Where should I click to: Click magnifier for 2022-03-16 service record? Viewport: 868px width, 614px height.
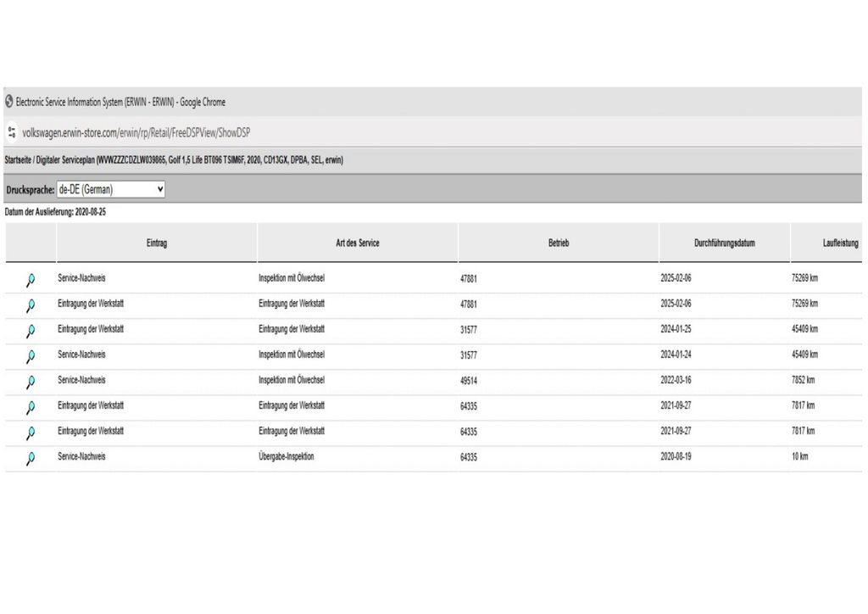(31, 382)
